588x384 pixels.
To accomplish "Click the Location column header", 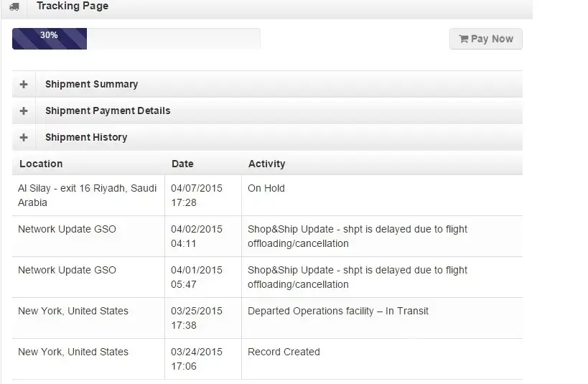I will pyautogui.click(x=41, y=164).
